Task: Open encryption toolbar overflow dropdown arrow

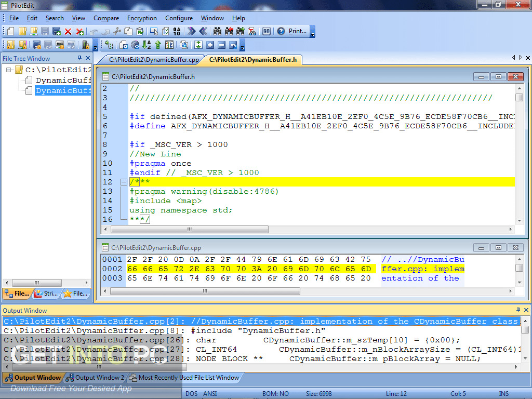Action: [x=96, y=45]
